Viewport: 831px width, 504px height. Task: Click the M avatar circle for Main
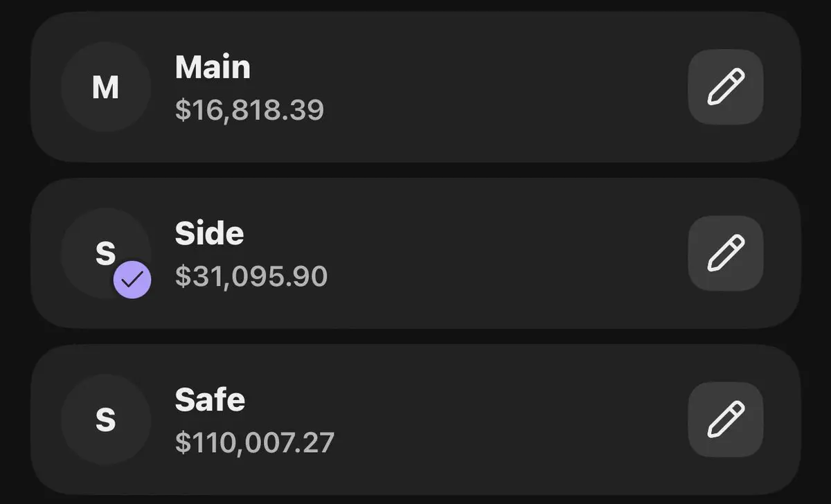click(x=106, y=87)
